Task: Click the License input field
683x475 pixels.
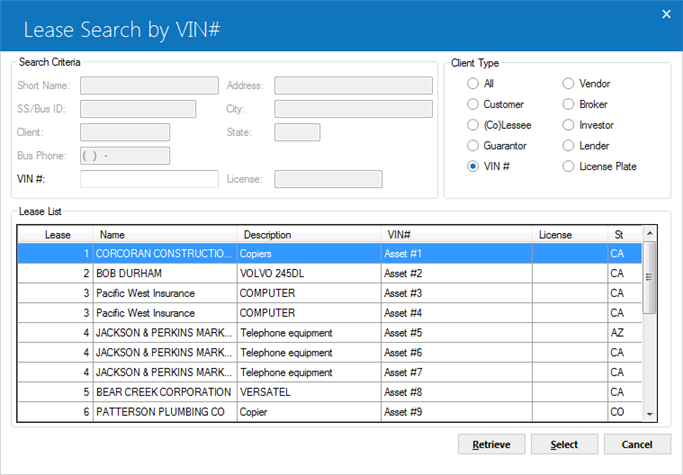Action: click(x=328, y=179)
